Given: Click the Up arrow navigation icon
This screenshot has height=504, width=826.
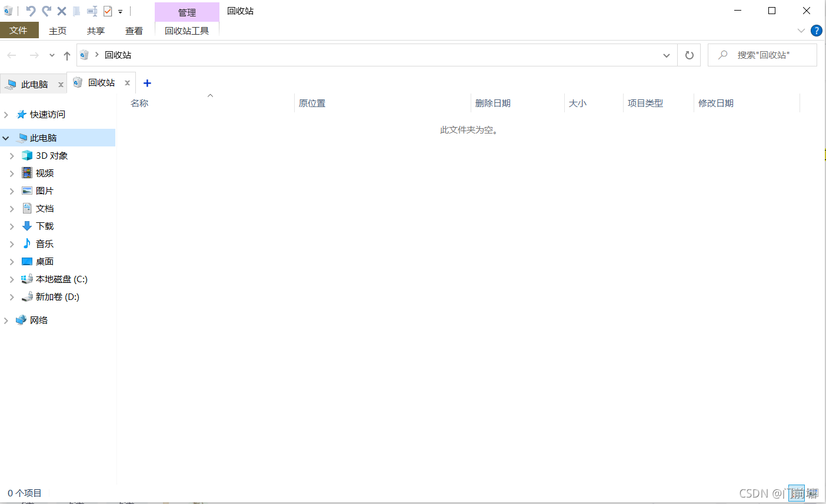Looking at the screenshot, I should 66,55.
